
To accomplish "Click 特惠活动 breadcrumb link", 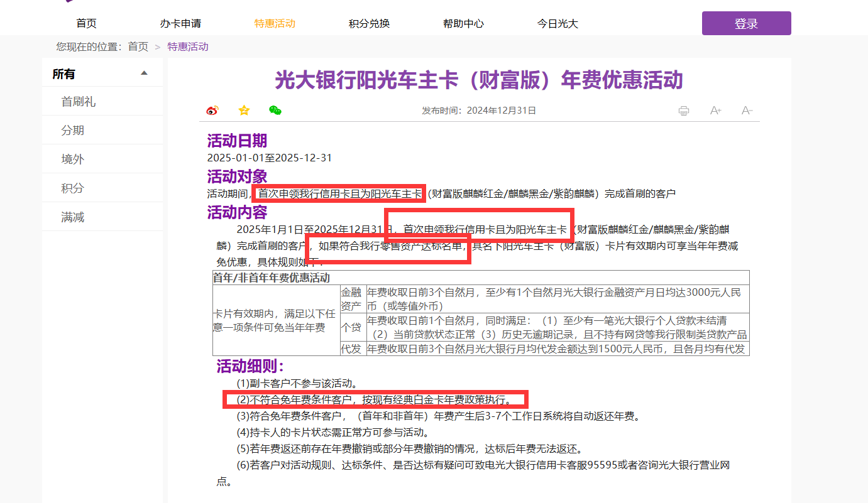I will 188,46.
